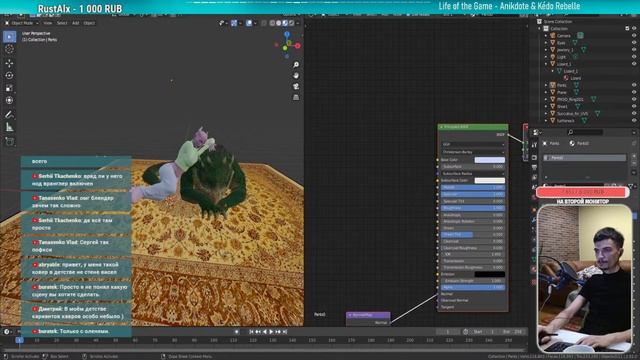
Task: Switch perspective/orthographic grid icon
Action: point(296,98)
